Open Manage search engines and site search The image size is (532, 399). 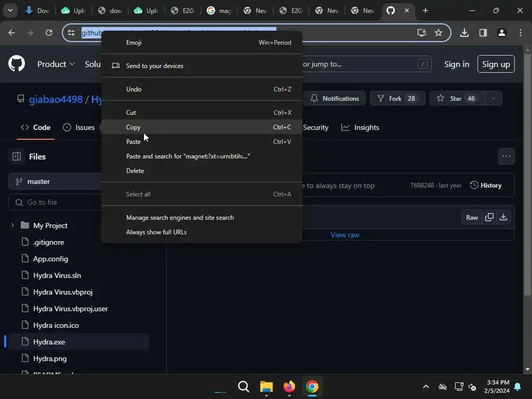202,218
